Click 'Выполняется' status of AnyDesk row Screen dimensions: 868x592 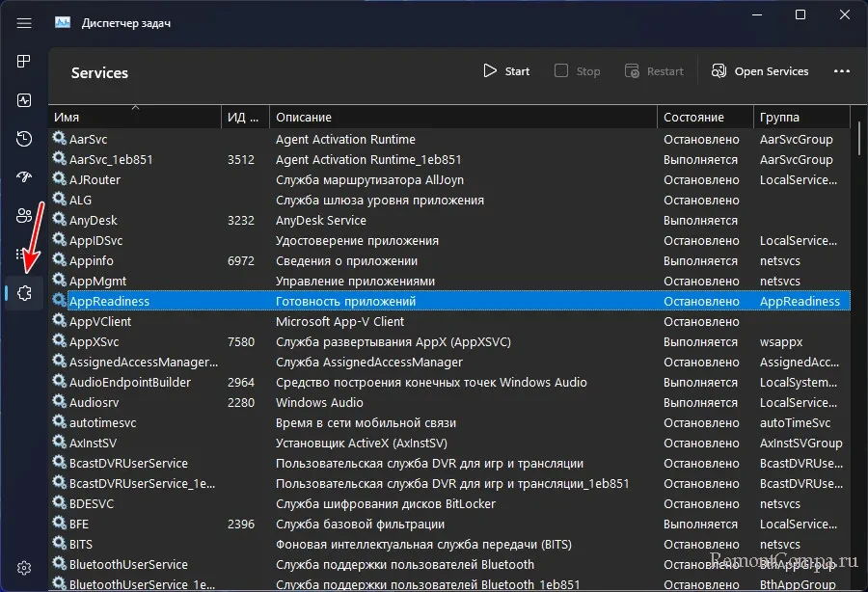click(700, 220)
